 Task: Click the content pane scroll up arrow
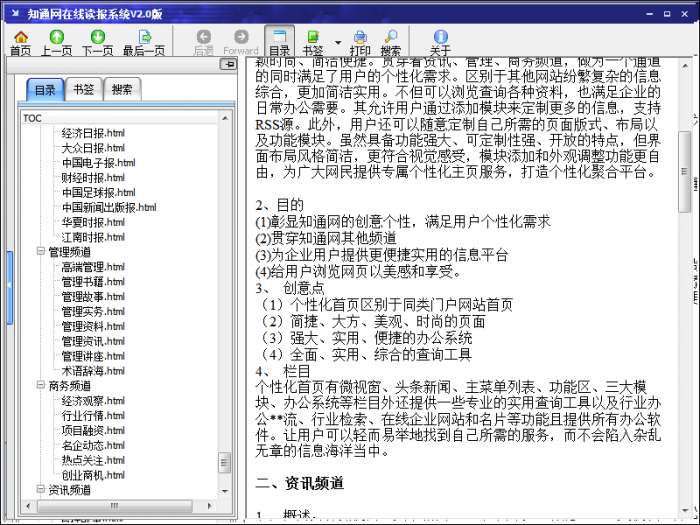(x=685, y=66)
